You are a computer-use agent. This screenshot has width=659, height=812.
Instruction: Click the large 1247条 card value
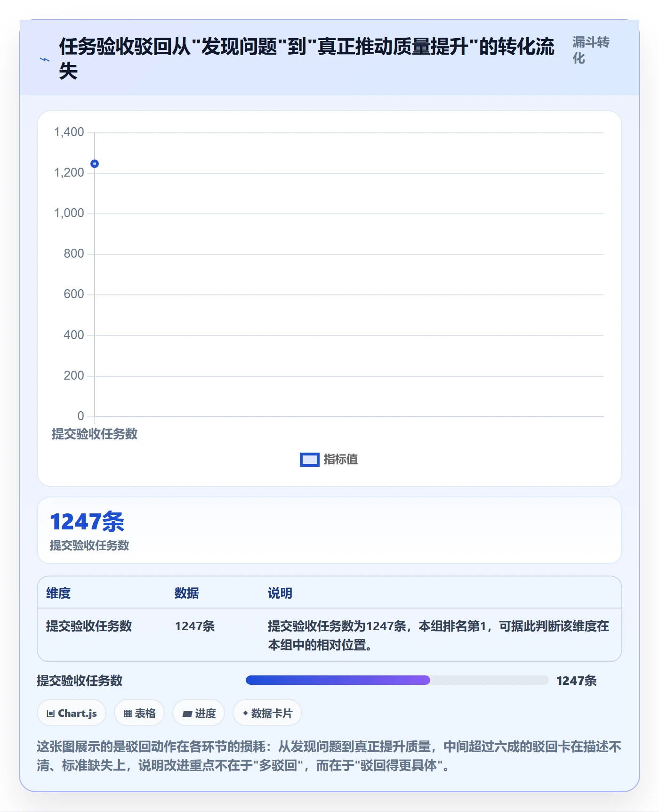point(87,521)
